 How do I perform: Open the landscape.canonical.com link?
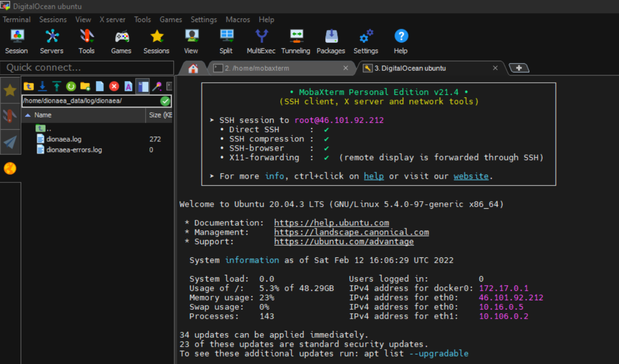351,232
